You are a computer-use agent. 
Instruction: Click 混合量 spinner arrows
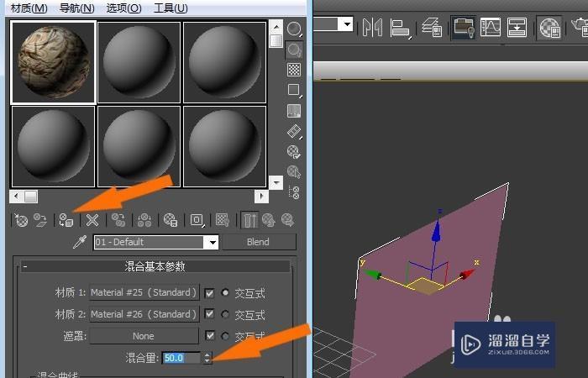[207, 358]
